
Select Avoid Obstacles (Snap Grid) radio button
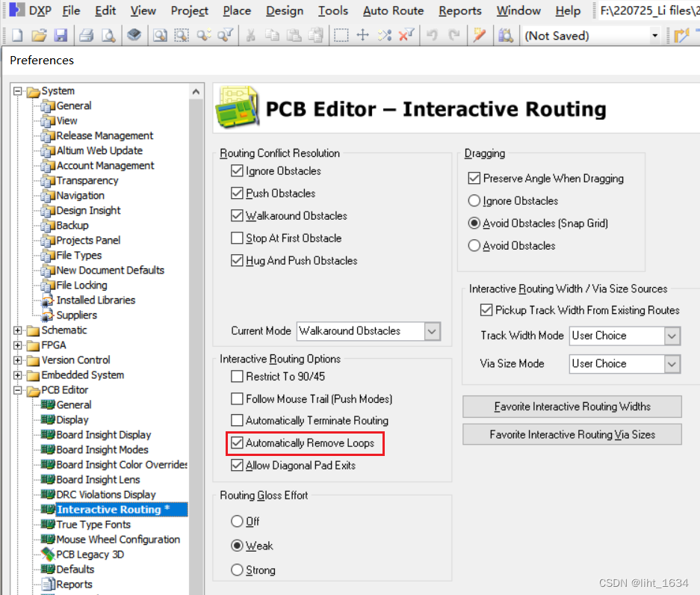474,223
